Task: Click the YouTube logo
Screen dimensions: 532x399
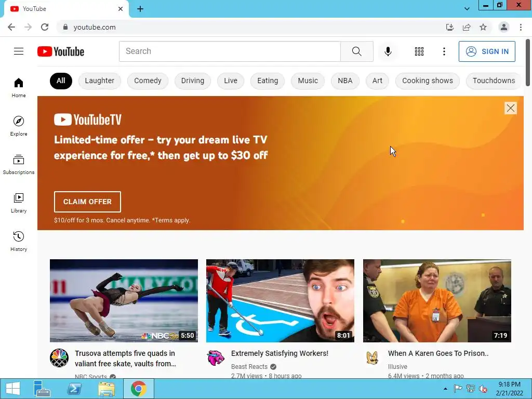Action: click(x=61, y=51)
